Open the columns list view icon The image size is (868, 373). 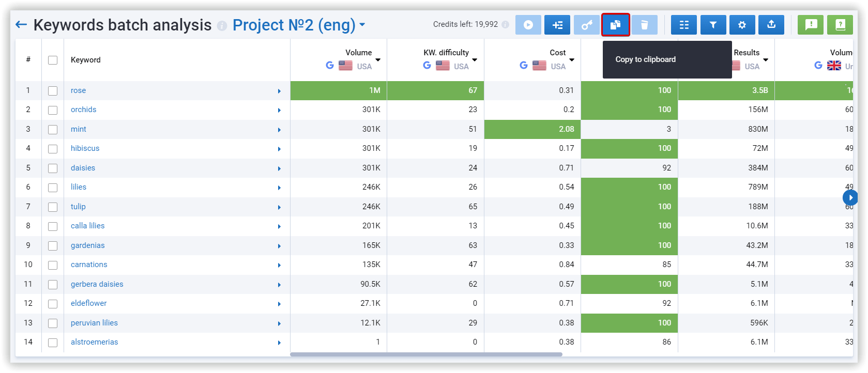pos(684,25)
